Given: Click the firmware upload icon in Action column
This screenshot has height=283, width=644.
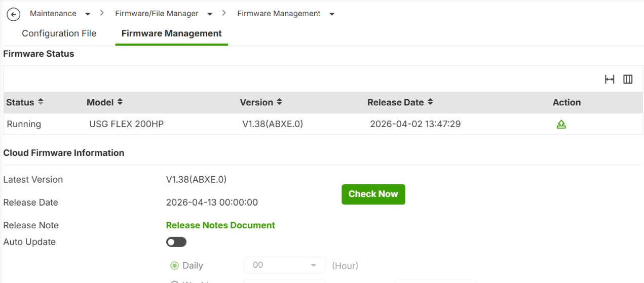Looking at the screenshot, I should point(561,124).
